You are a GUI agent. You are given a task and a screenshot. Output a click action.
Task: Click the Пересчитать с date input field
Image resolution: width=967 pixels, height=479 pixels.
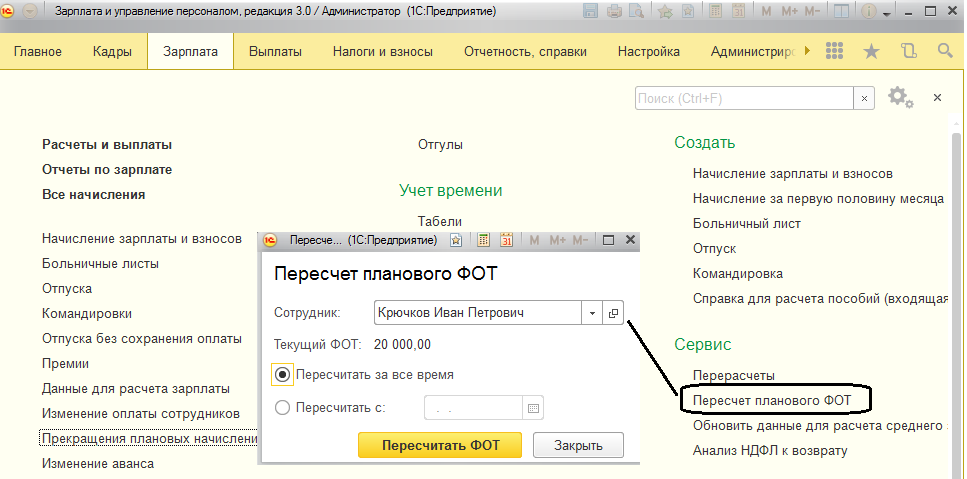473,408
